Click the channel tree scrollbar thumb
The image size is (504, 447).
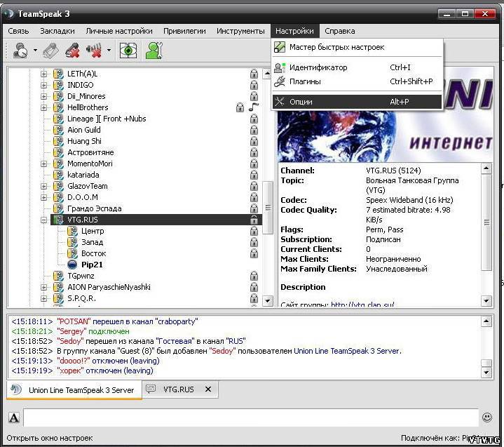268,208
